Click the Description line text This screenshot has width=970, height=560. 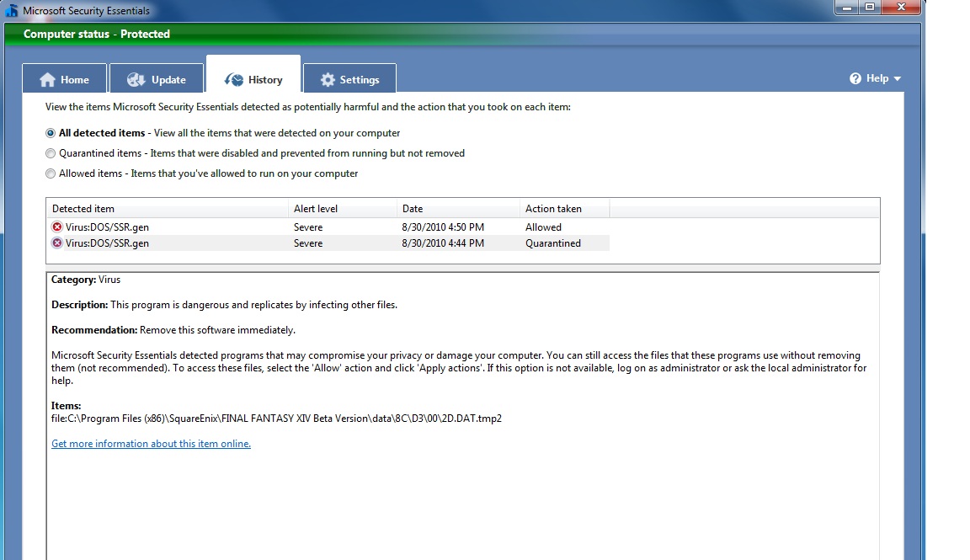(x=224, y=305)
